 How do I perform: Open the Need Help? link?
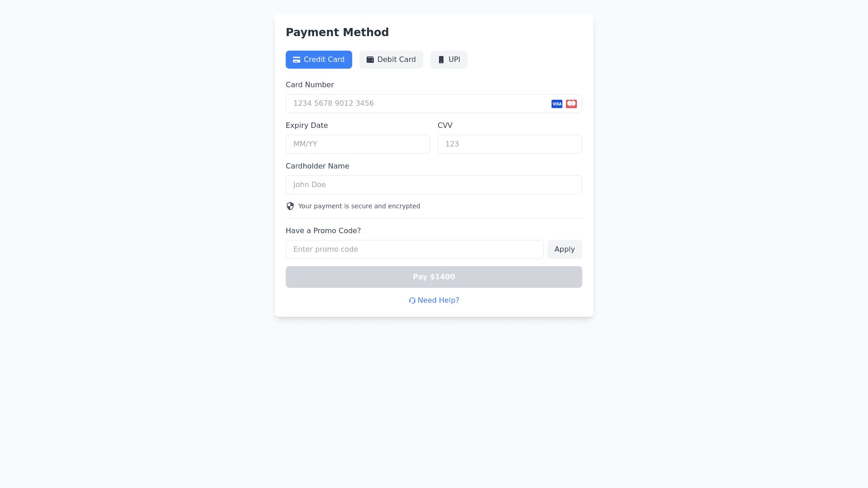438,300
